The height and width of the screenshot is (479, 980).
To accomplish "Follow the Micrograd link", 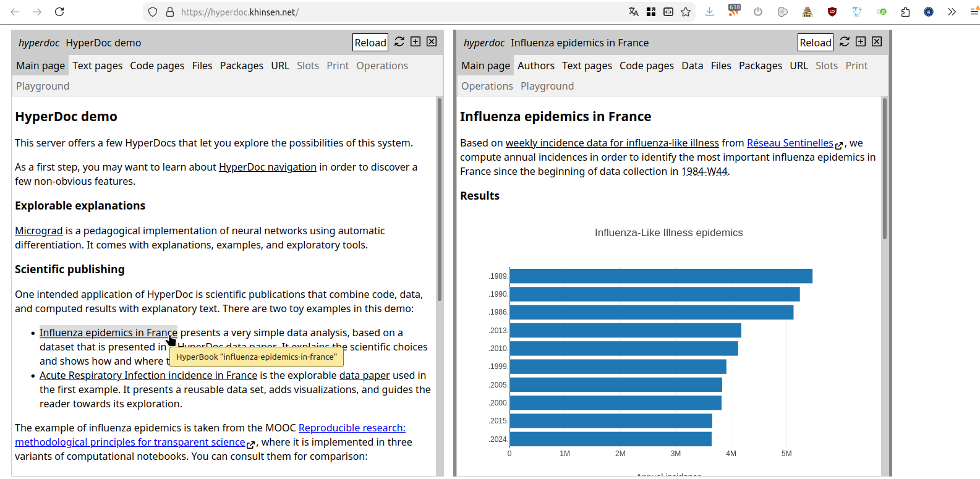I will point(39,231).
